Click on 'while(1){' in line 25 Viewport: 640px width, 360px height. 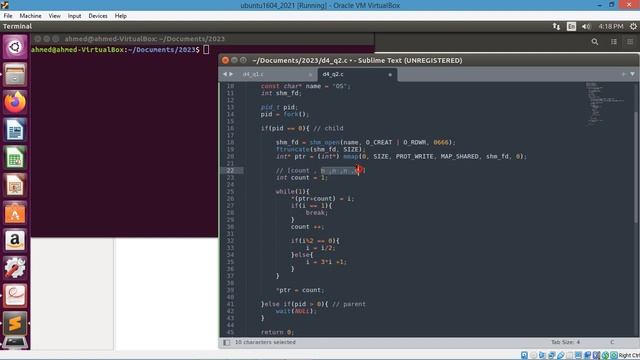[x=293, y=191]
